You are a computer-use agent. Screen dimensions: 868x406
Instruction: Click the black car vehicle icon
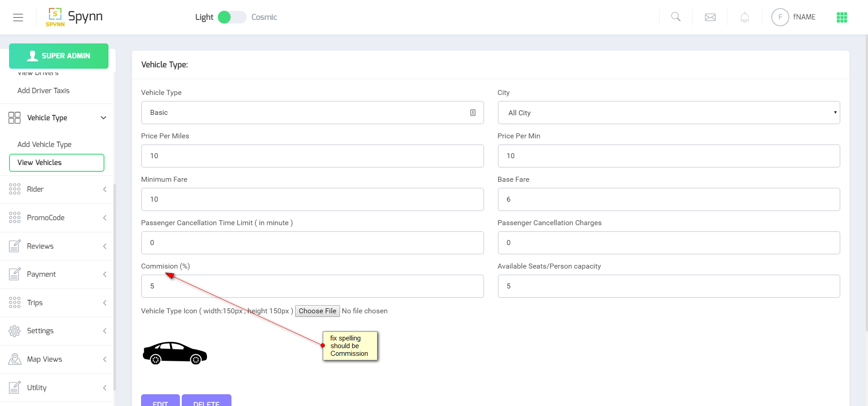click(x=175, y=353)
